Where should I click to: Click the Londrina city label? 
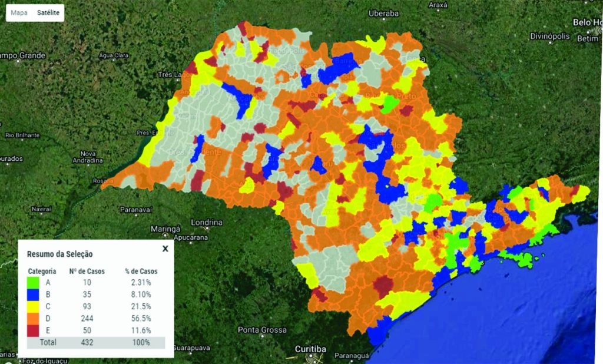[x=207, y=223]
